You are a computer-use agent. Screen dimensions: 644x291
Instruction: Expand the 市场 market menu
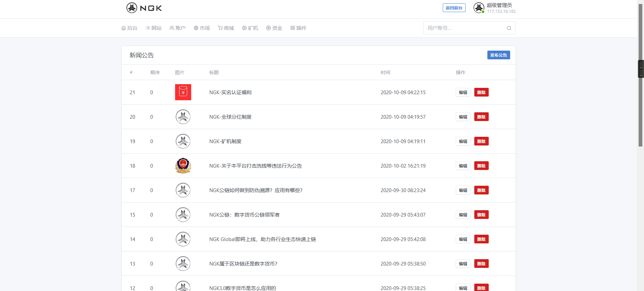[x=202, y=28]
